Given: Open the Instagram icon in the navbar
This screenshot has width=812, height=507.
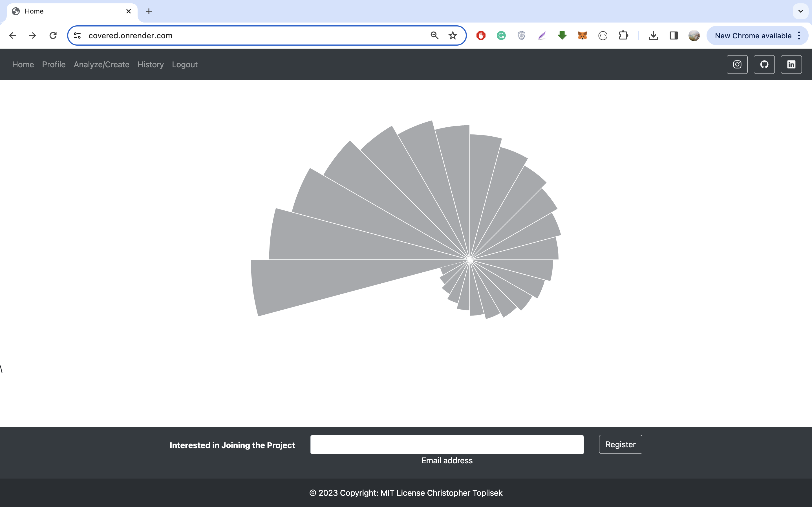Looking at the screenshot, I should pyautogui.click(x=737, y=65).
